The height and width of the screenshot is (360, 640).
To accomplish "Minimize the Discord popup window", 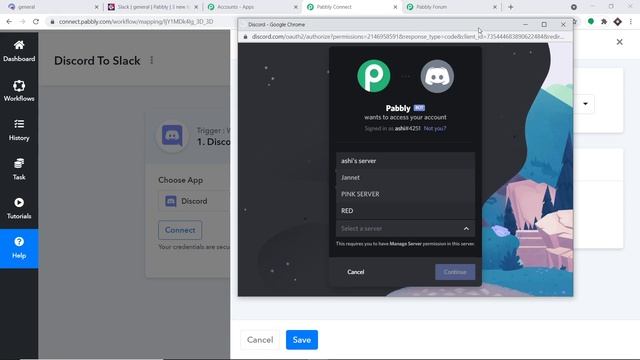I will point(525,24).
